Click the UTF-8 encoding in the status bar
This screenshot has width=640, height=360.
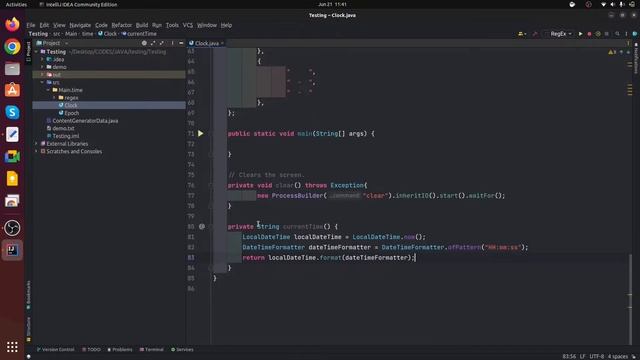(596, 356)
